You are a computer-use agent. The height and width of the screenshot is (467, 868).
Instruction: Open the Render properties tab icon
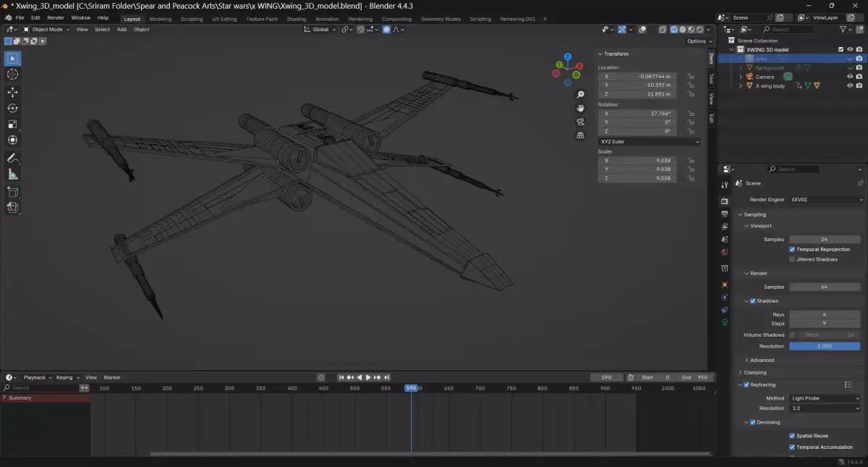point(725,201)
